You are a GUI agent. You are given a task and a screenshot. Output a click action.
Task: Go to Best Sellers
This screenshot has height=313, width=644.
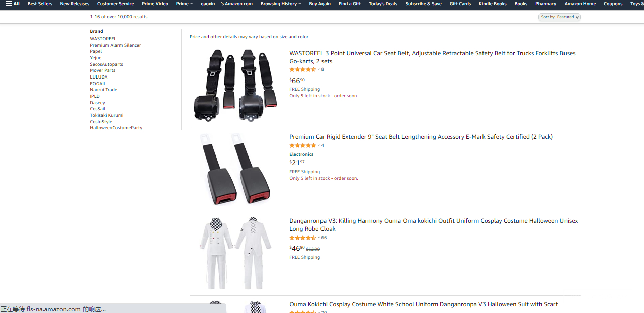pyautogui.click(x=40, y=4)
